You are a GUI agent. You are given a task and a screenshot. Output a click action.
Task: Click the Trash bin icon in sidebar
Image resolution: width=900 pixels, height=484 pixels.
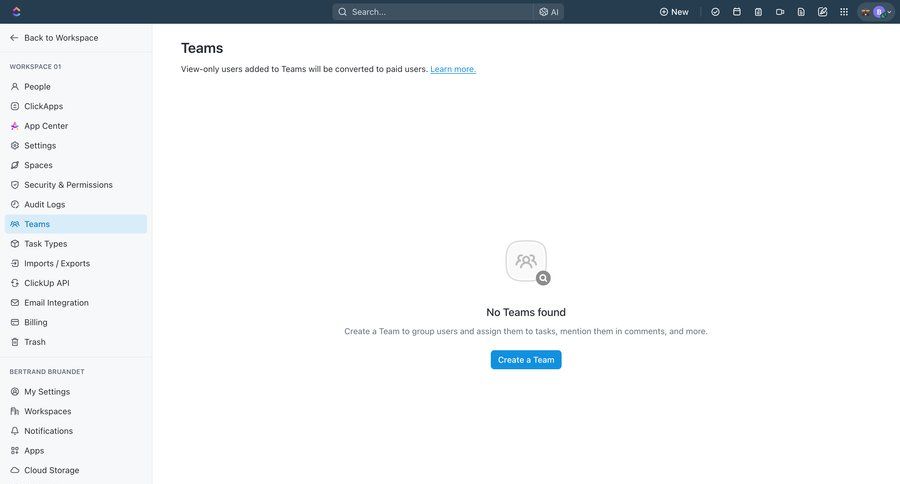coord(15,342)
